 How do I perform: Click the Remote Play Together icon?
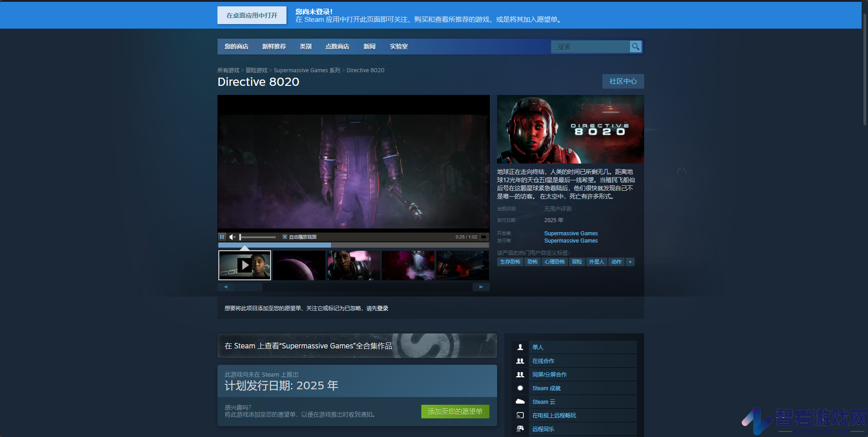tap(520, 429)
